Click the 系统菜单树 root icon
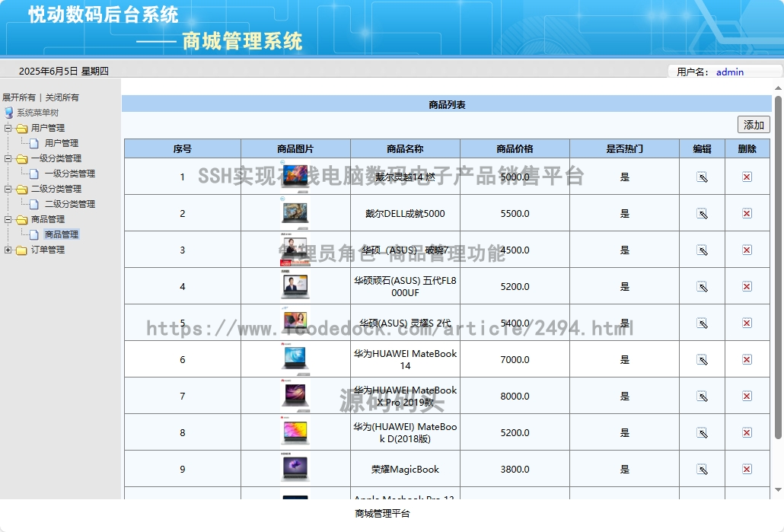 8,113
